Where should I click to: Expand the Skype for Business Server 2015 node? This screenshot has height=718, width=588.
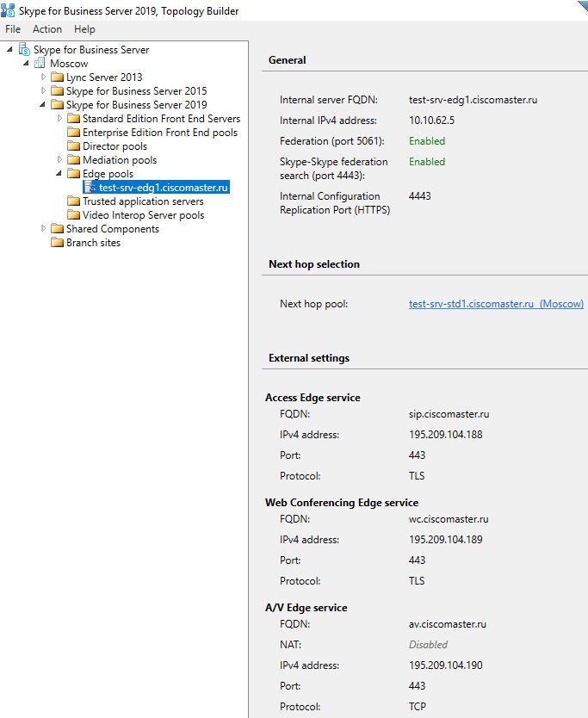click(x=44, y=90)
